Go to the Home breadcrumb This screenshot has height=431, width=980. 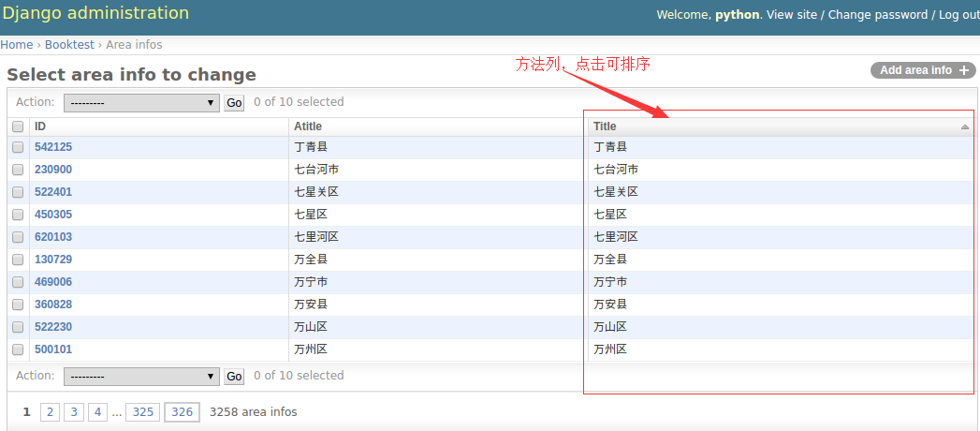tap(16, 45)
